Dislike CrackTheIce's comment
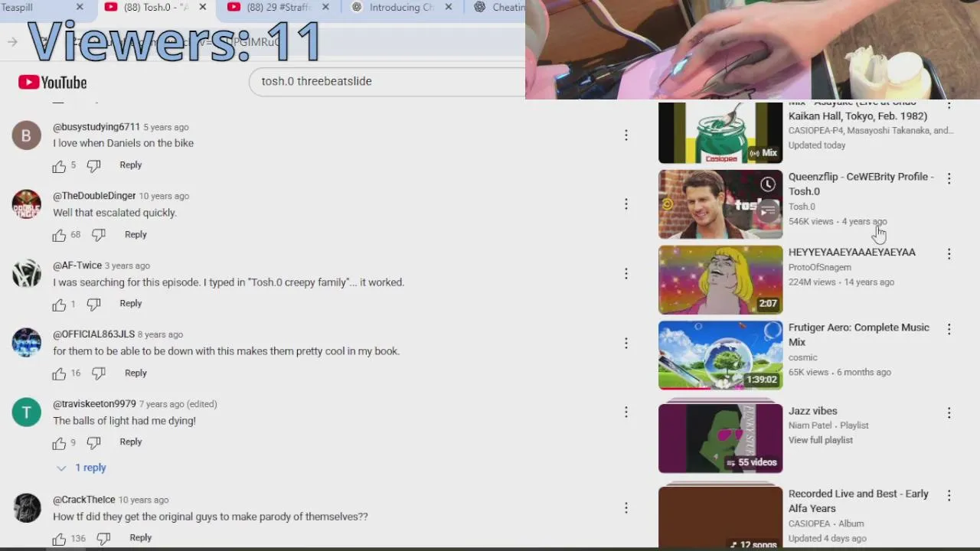Image resolution: width=980 pixels, height=551 pixels. pos(103,539)
